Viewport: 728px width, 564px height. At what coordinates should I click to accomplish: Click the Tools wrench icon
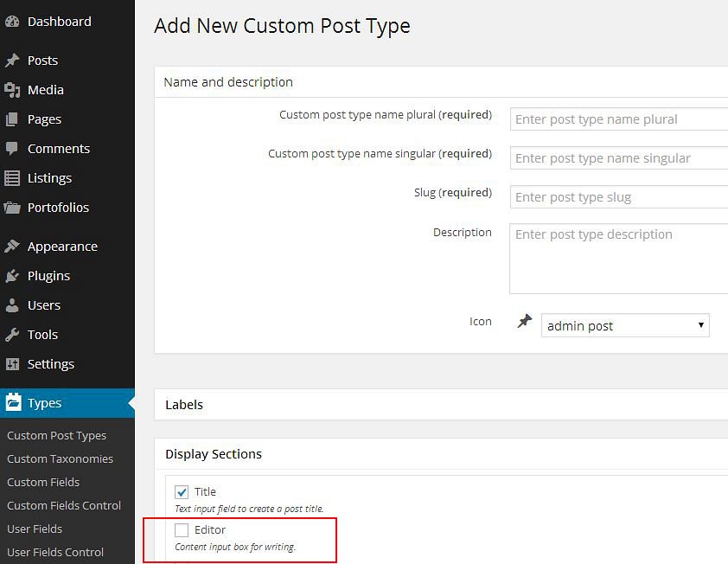(12, 335)
